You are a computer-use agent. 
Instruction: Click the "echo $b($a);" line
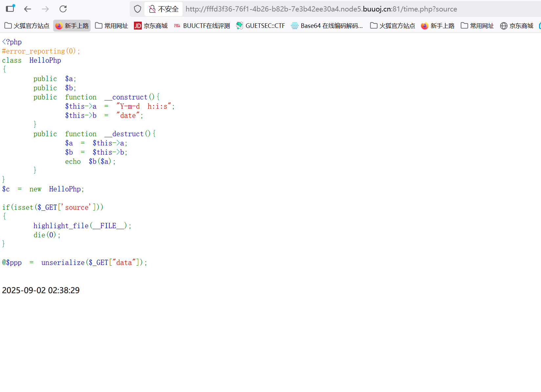(90, 162)
